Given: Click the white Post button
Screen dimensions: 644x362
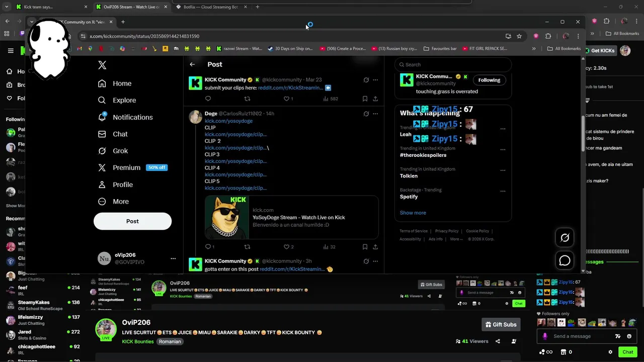Looking at the screenshot, I should pos(132,221).
